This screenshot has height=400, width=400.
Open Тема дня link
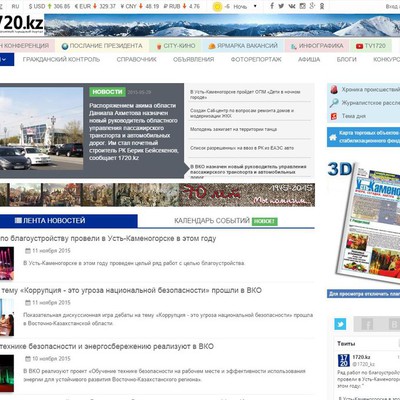pos(354,116)
